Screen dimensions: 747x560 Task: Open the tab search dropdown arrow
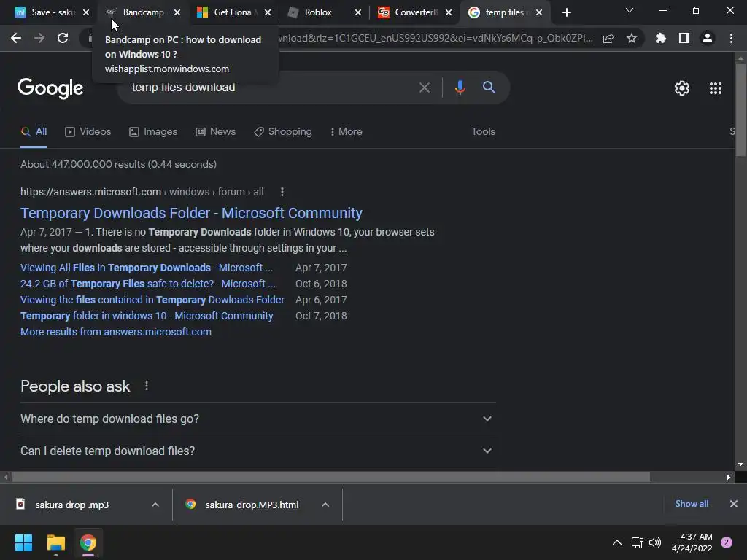(630, 10)
